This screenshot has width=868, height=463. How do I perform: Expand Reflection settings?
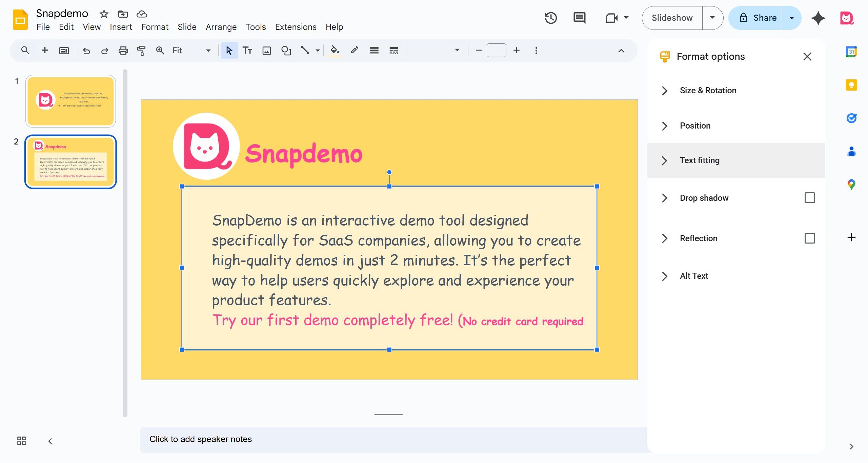[665, 238]
